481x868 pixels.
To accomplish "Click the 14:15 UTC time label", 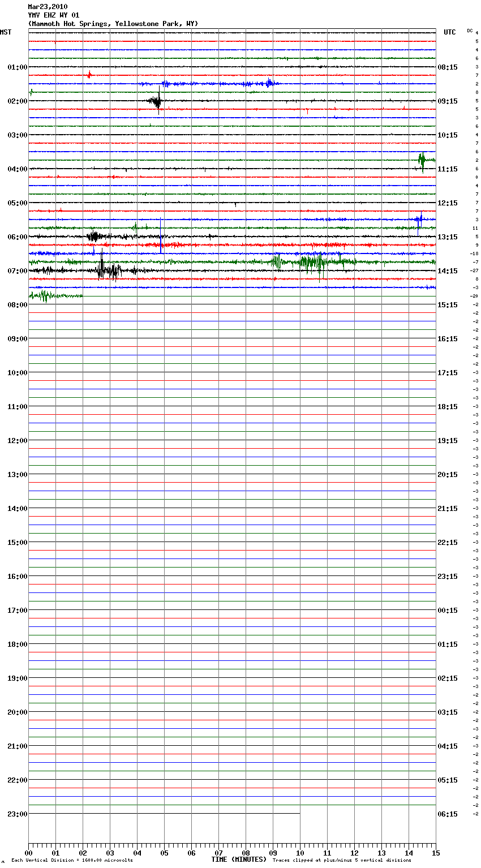I will click(448, 271).
